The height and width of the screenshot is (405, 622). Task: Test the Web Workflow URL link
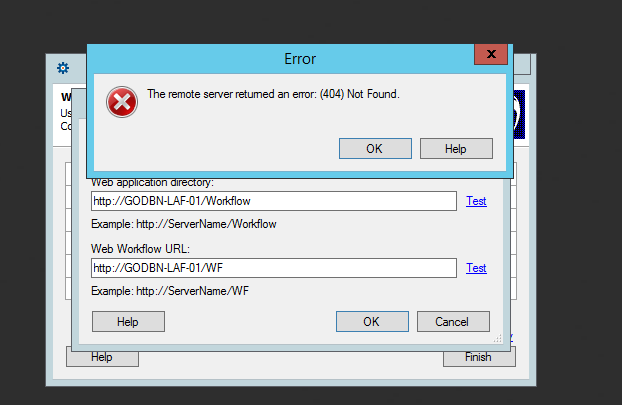pyautogui.click(x=476, y=268)
